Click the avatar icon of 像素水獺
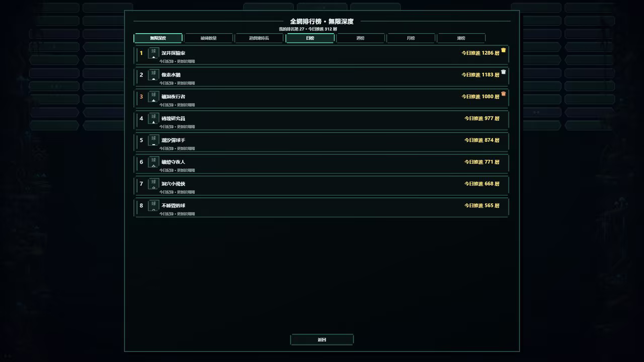 (153, 74)
